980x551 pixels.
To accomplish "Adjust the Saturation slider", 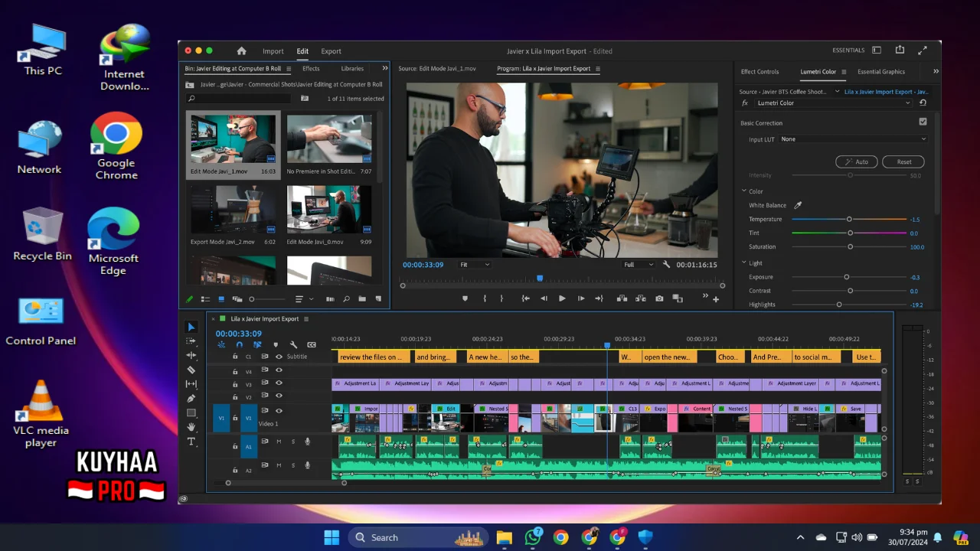I will coord(850,247).
